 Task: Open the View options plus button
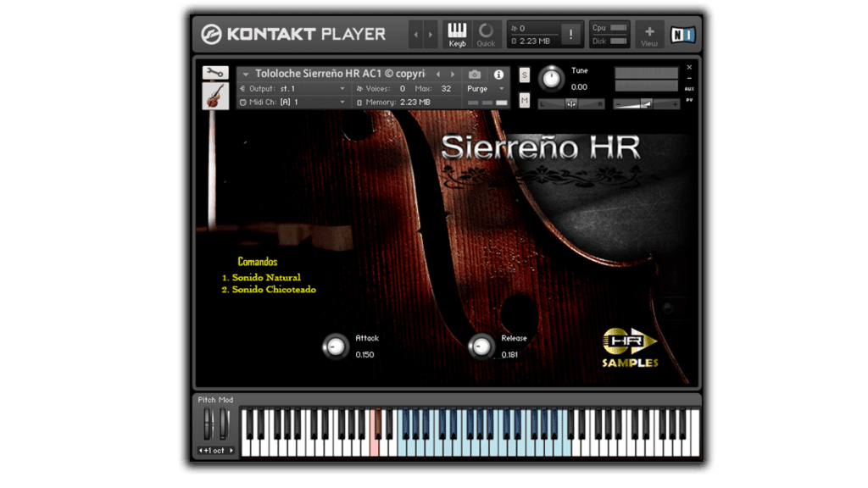point(649,35)
